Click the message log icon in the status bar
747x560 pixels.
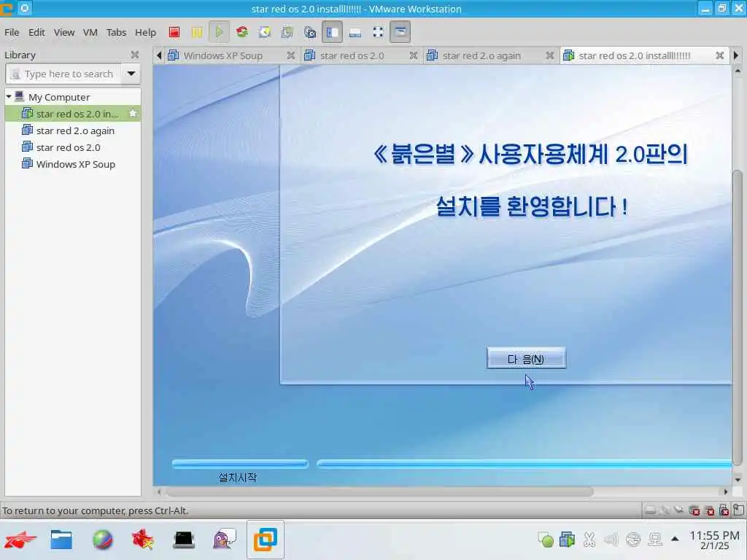[x=738, y=510]
